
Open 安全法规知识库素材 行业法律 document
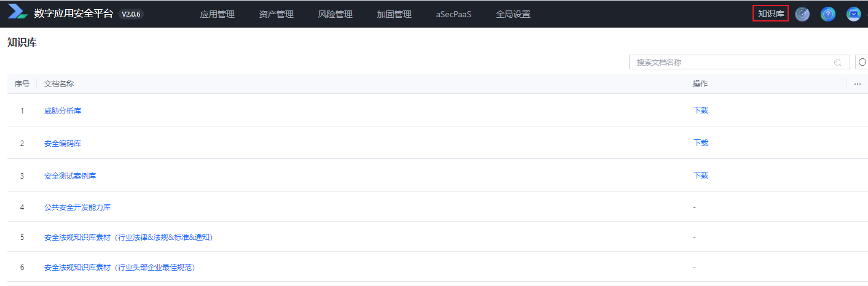pos(128,238)
